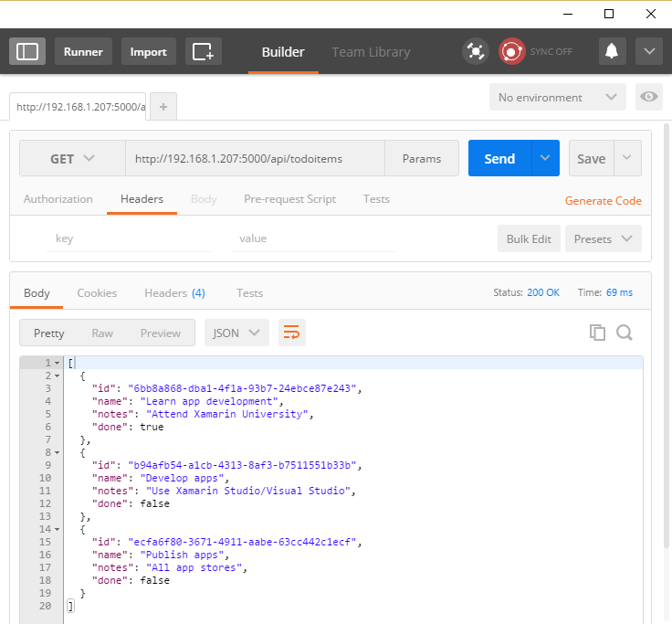Expand the Save options dropdown arrow
Viewport: 672px width, 624px height.
point(627,158)
